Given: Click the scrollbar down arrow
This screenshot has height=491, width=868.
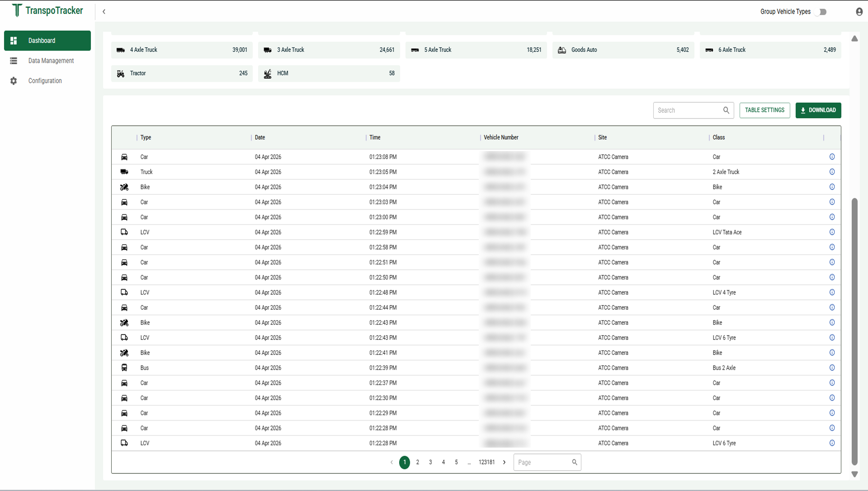Looking at the screenshot, I should click(x=854, y=474).
